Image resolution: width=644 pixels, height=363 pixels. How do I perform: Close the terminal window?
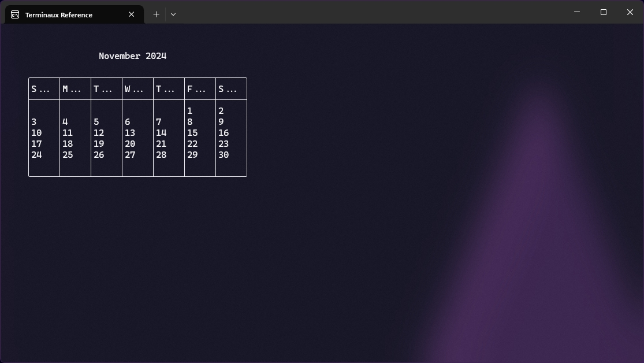point(630,12)
